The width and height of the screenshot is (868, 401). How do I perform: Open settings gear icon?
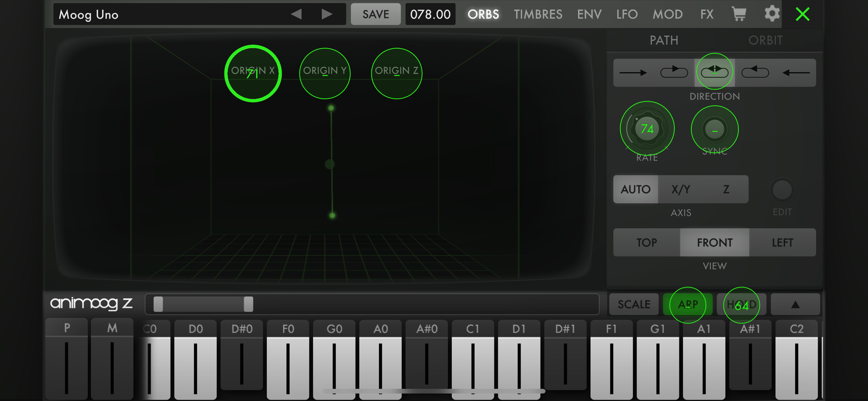point(772,14)
